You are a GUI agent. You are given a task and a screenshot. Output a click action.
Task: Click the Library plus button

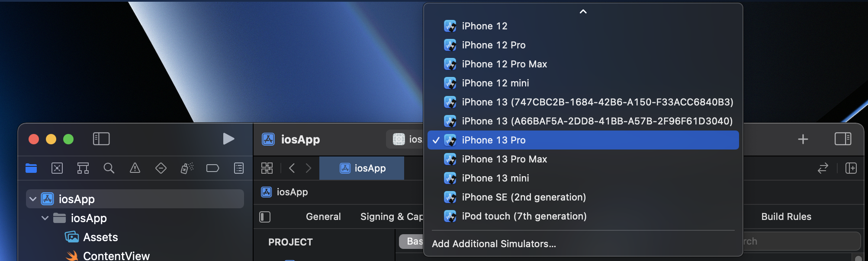click(x=803, y=139)
